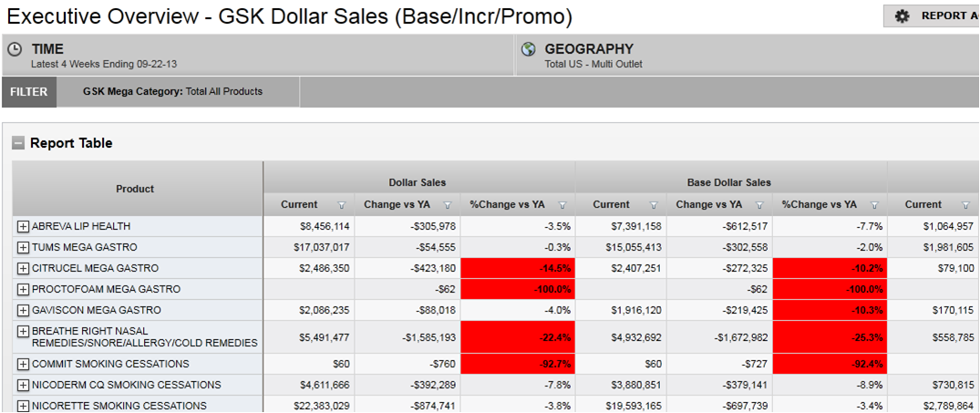Expand the CITRUCEL MEGA GASTRO row
This screenshot has width=980, height=413.
pyautogui.click(x=23, y=268)
